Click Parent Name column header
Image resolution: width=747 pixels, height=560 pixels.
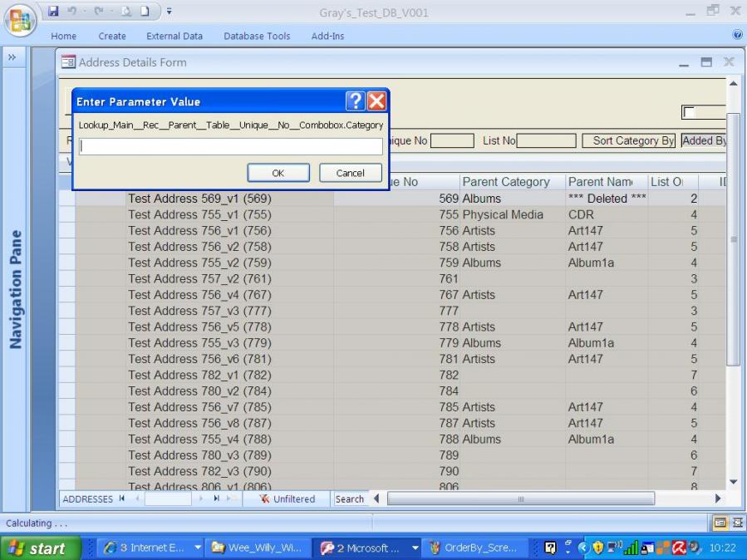pyautogui.click(x=606, y=182)
